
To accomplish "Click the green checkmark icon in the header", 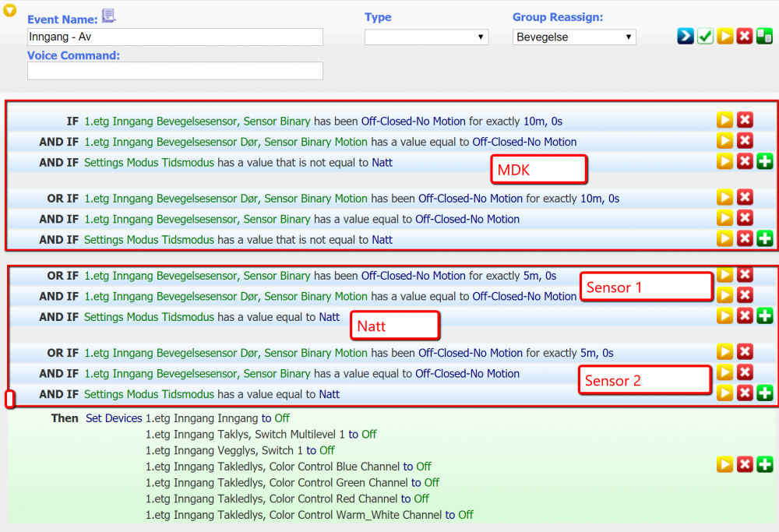I will tap(705, 37).
